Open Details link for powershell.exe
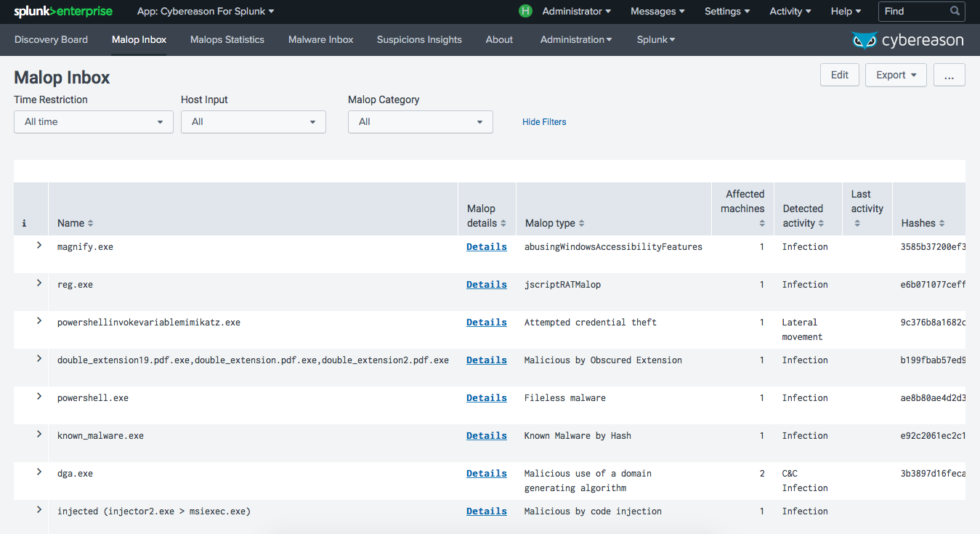The height and width of the screenshot is (534, 980). [x=487, y=398]
